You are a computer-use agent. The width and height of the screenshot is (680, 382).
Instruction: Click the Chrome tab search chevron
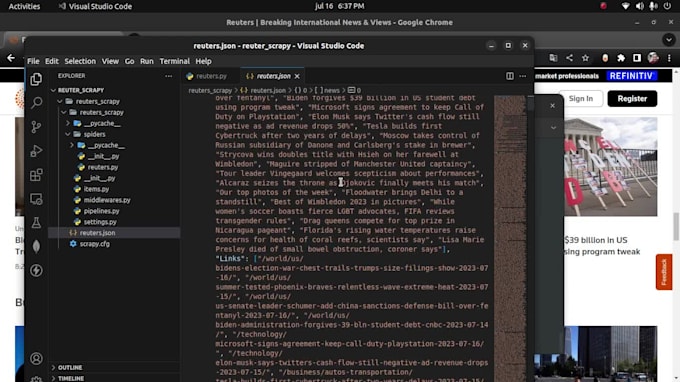[669, 40]
